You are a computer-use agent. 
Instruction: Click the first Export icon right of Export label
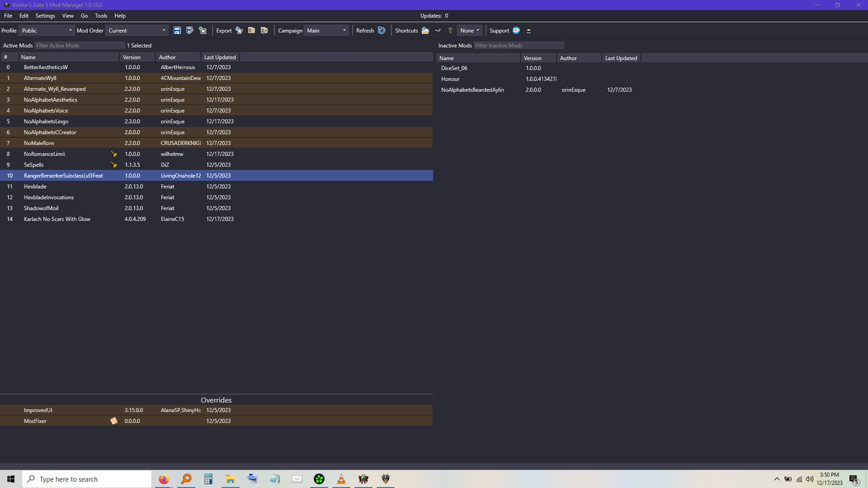[239, 30]
